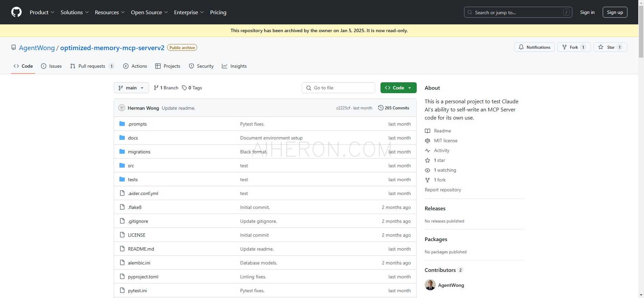This screenshot has height=298, width=644.
Task: Select the tests folder icon
Action: [x=122, y=179]
